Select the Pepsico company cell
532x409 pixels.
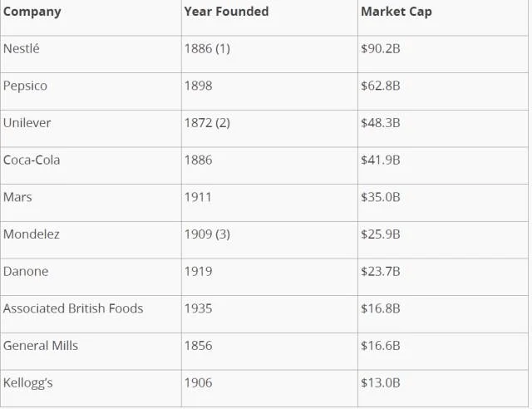coord(26,86)
